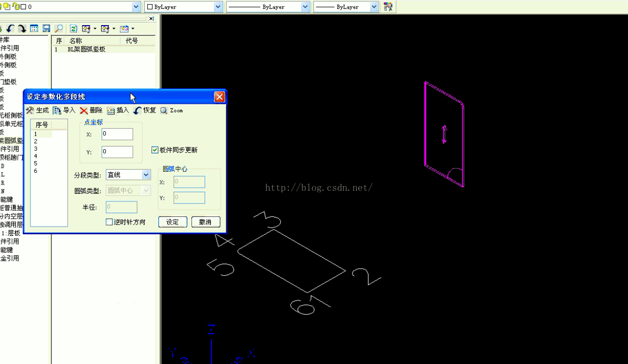The width and height of the screenshot is (628, 364).
Task: Select the 门垫板 tree item
Action: 8,82
